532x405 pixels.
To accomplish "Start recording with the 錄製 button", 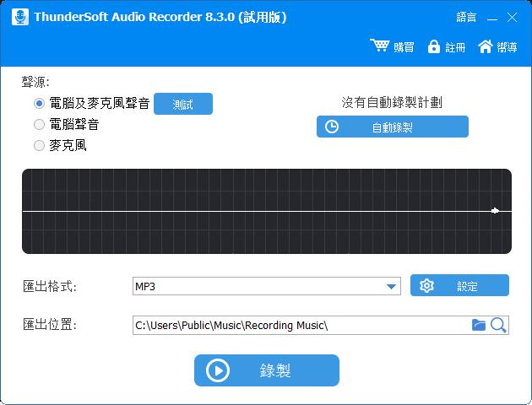I will coord(267,370).
